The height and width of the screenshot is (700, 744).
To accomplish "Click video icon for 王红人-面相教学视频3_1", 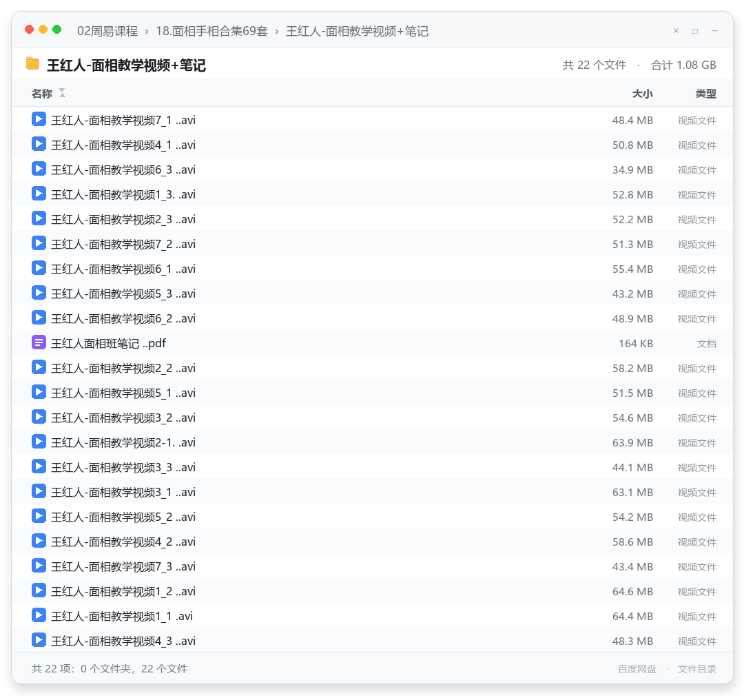I will [39, 491].
